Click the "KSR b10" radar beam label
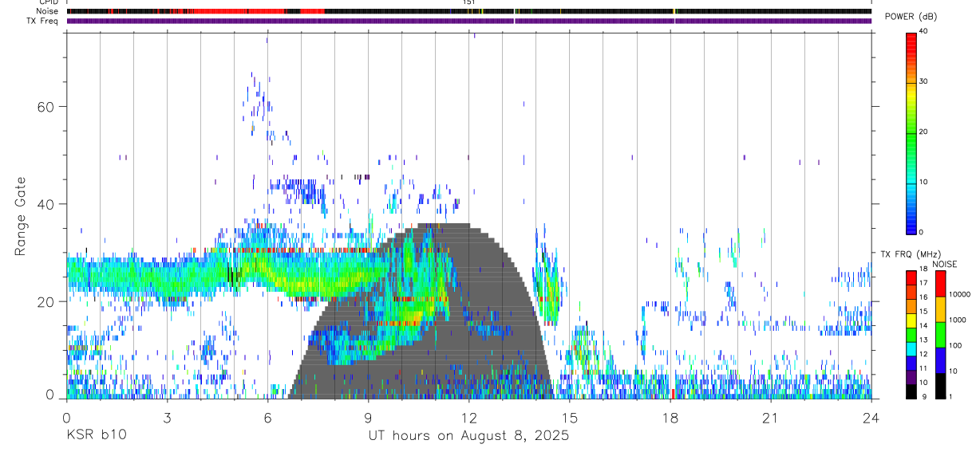The height and width of the screenshot is (452, 980). click(95, 436)
